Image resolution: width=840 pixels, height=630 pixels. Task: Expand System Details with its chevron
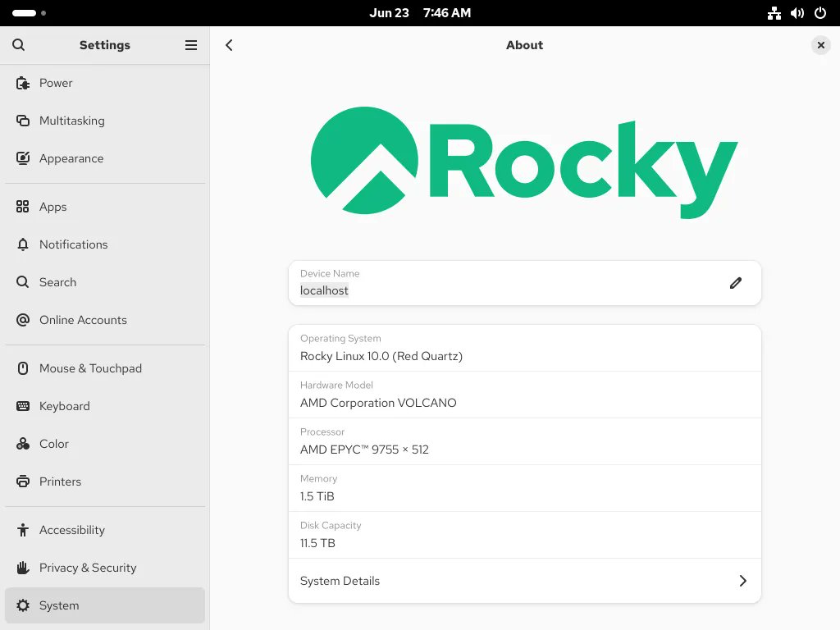click(743, 581)
